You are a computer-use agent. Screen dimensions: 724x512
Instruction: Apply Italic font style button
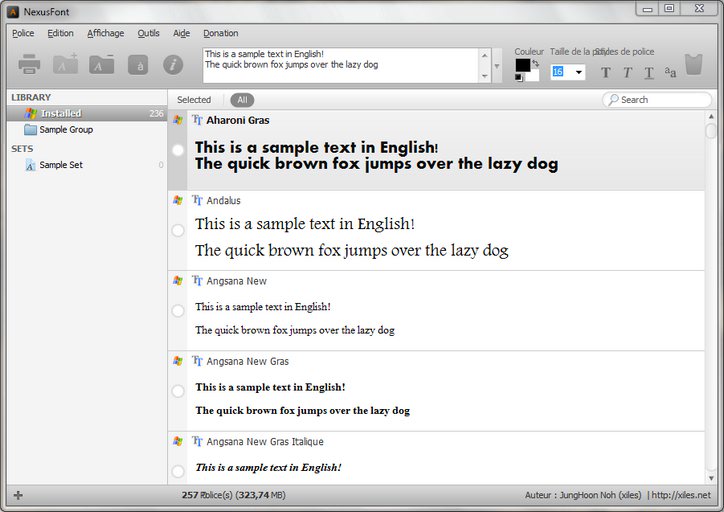[x=627, y=72]
